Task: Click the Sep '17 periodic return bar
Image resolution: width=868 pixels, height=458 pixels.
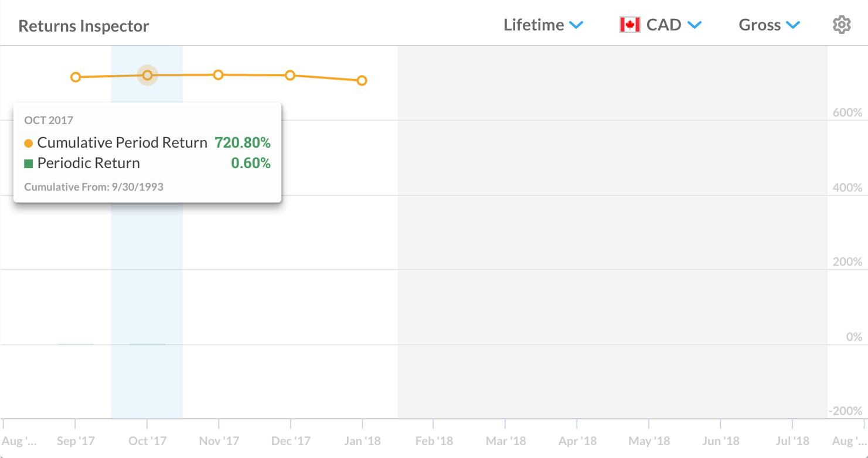Action: [x=76, y=344]
